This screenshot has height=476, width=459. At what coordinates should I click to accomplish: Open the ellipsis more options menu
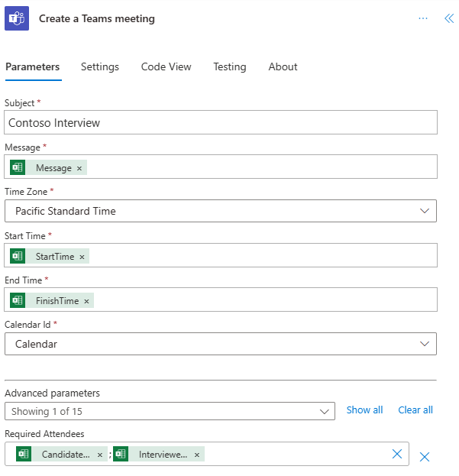(x=423, y=18)
